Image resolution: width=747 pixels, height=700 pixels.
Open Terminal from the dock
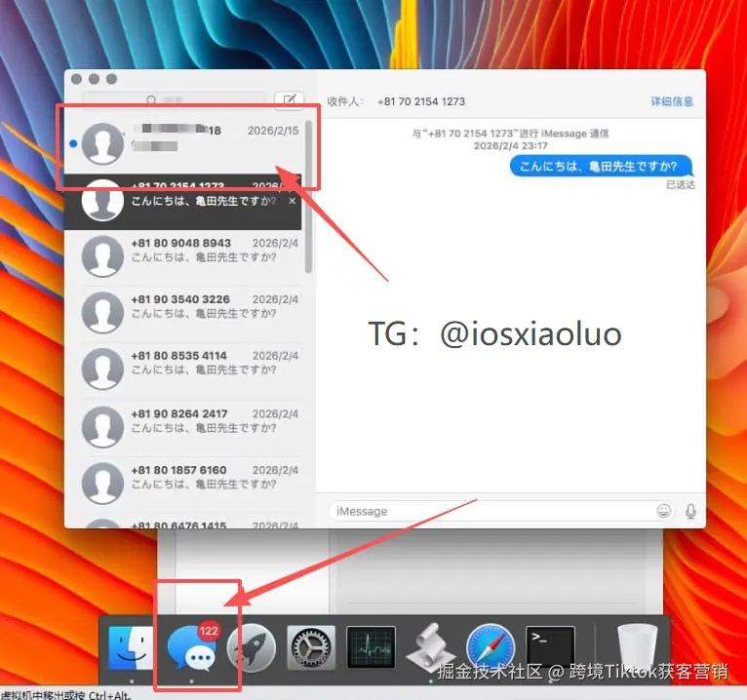[x=550, y=647]
